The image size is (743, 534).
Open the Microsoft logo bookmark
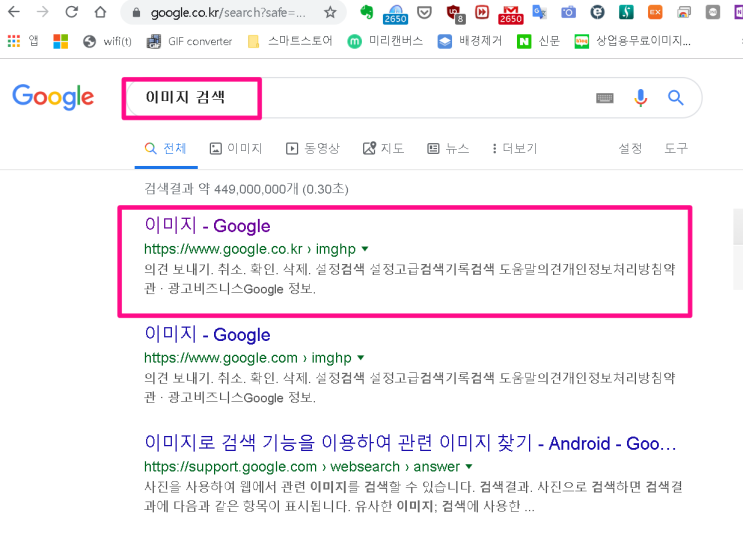pyautogui.click(x=61, y=41)
